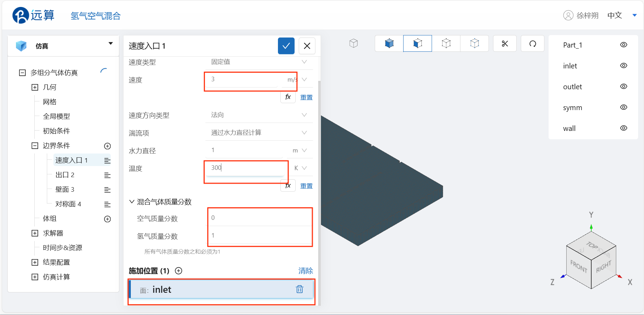Expand the 结果配置 node
644x315 pixels.
pos(35,262)
